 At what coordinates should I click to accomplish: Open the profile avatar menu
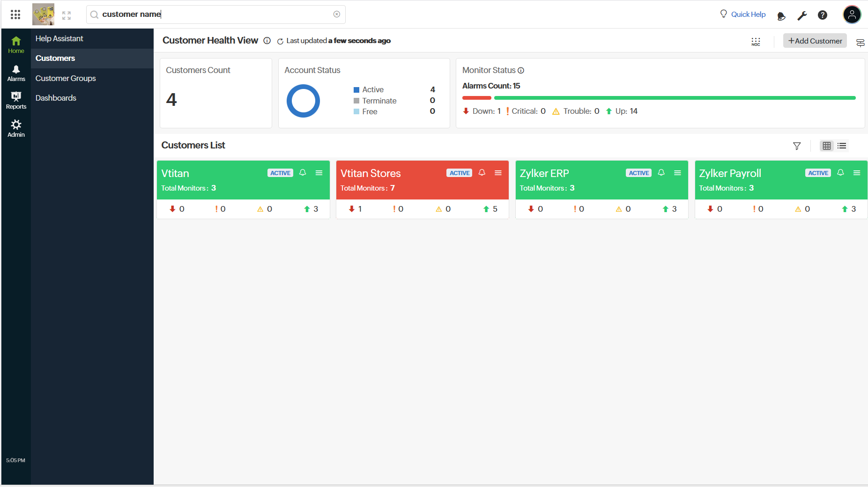[852, 15]
